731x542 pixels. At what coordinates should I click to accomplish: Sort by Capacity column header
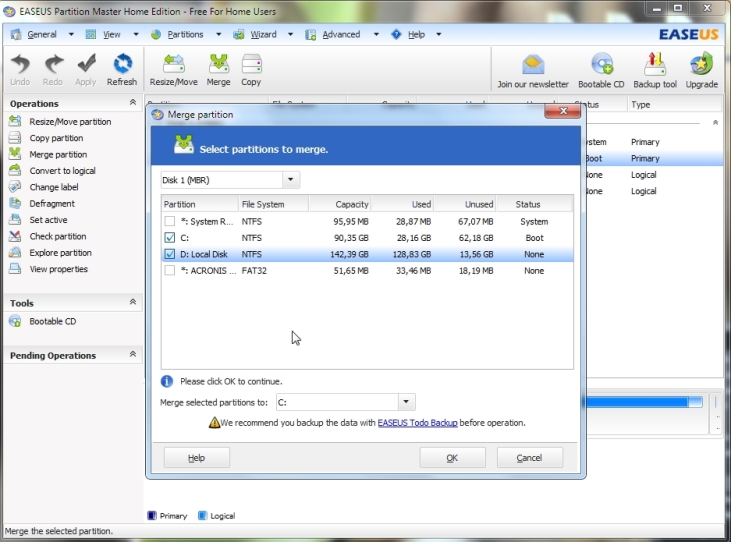pos(340,204)
